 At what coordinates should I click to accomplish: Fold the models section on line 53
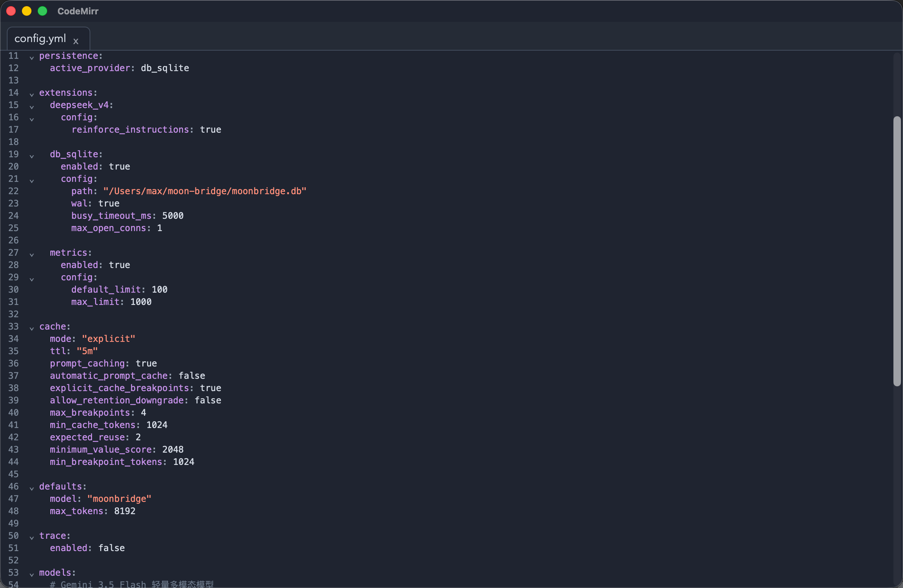coord(32,574)
